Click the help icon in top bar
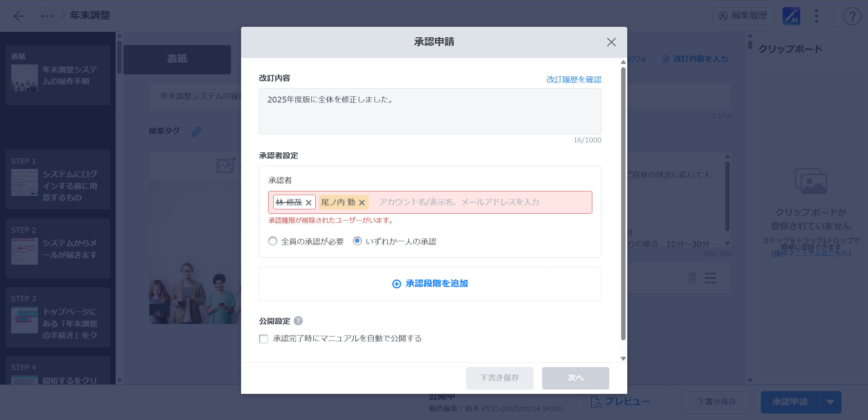868x420 pixels. (x=852, y=16)
